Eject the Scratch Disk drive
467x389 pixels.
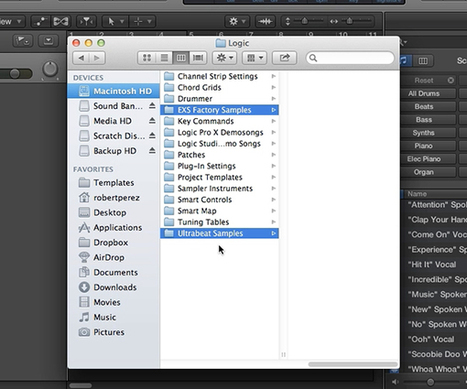pos(152,136)
